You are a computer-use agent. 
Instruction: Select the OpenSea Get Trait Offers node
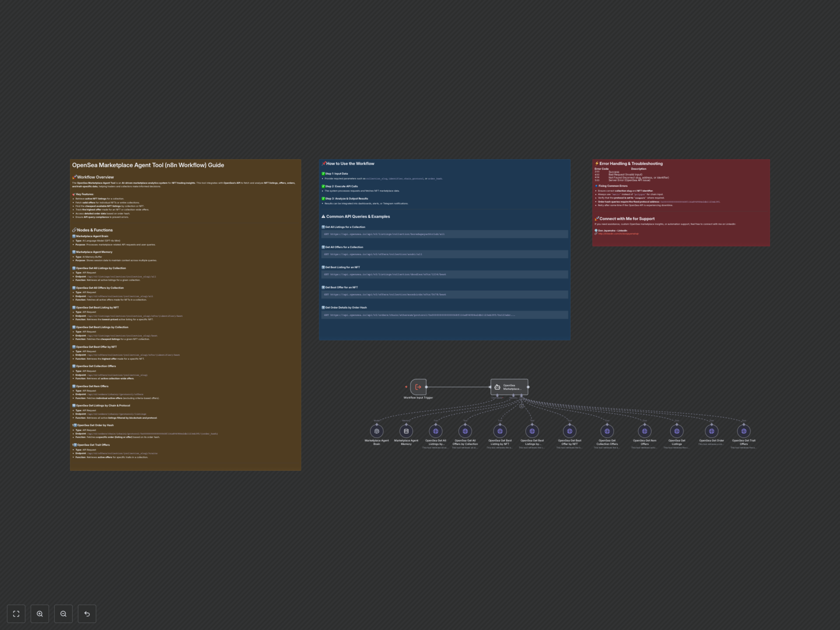[x=744, y=431]
